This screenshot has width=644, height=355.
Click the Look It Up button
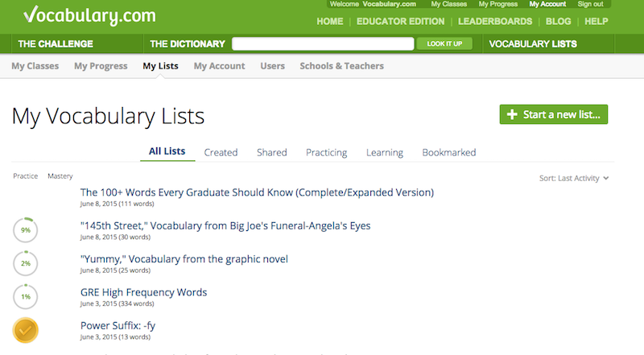(x=444, y=43)
